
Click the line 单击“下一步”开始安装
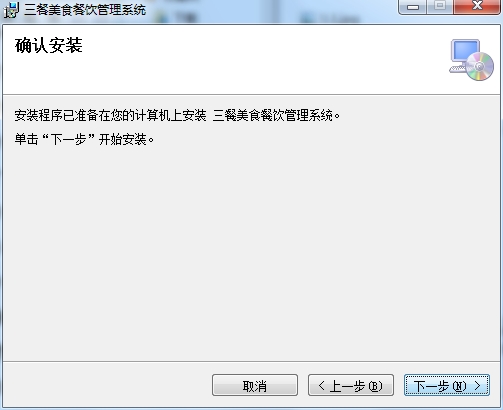(84, 139)
